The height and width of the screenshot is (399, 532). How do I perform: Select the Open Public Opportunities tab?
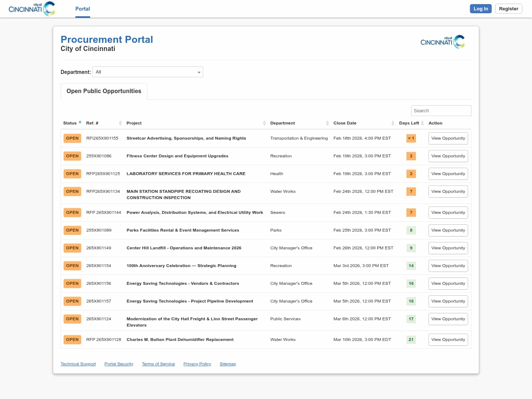104,91
